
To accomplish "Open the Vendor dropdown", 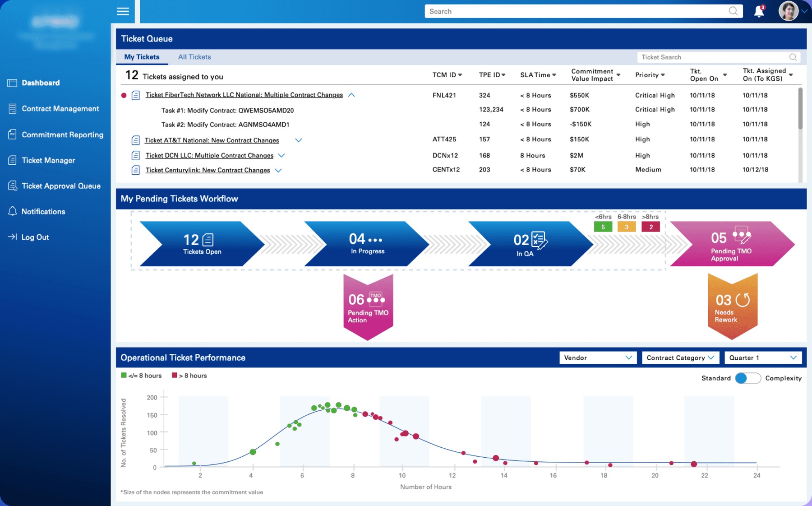I will (x=598, y=358).
